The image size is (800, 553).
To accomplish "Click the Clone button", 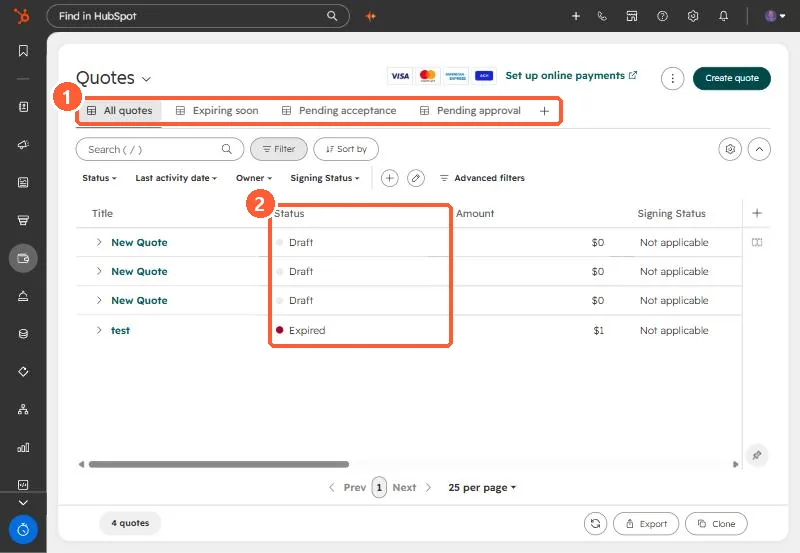I will coord(716,523).
